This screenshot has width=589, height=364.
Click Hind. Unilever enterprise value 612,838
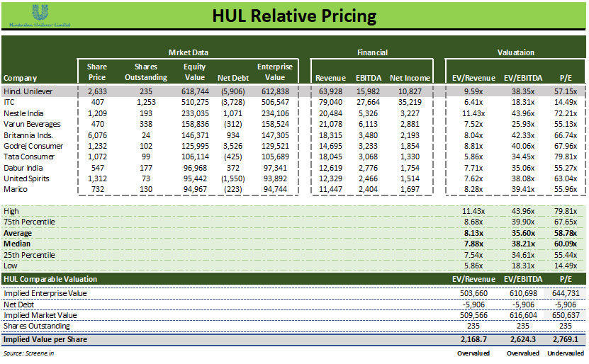pyautogui.click(x=275, y=91)
